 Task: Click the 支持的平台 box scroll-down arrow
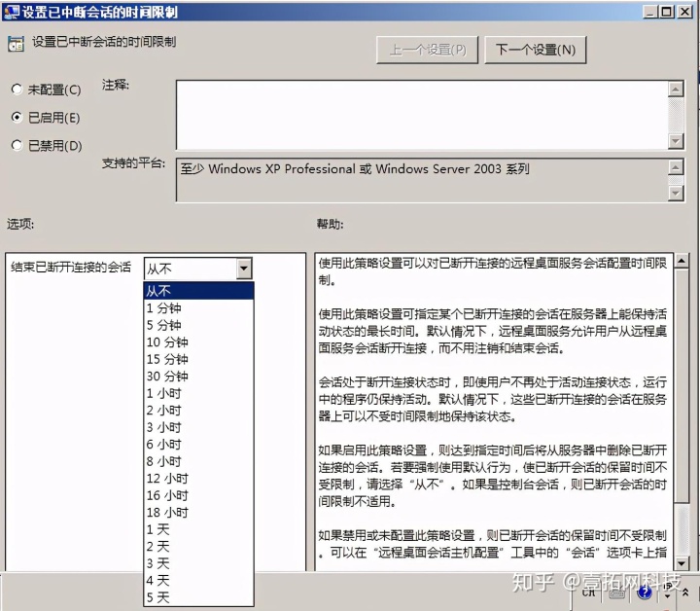point(676,194)
